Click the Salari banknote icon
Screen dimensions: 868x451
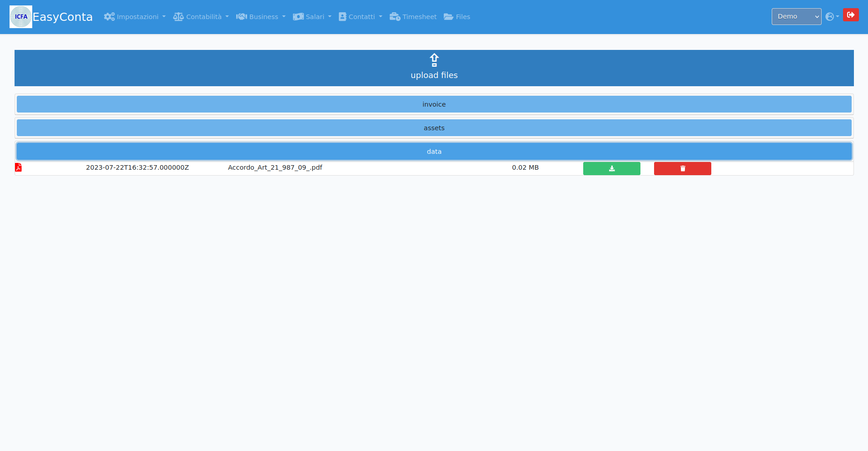click(298, 17)
